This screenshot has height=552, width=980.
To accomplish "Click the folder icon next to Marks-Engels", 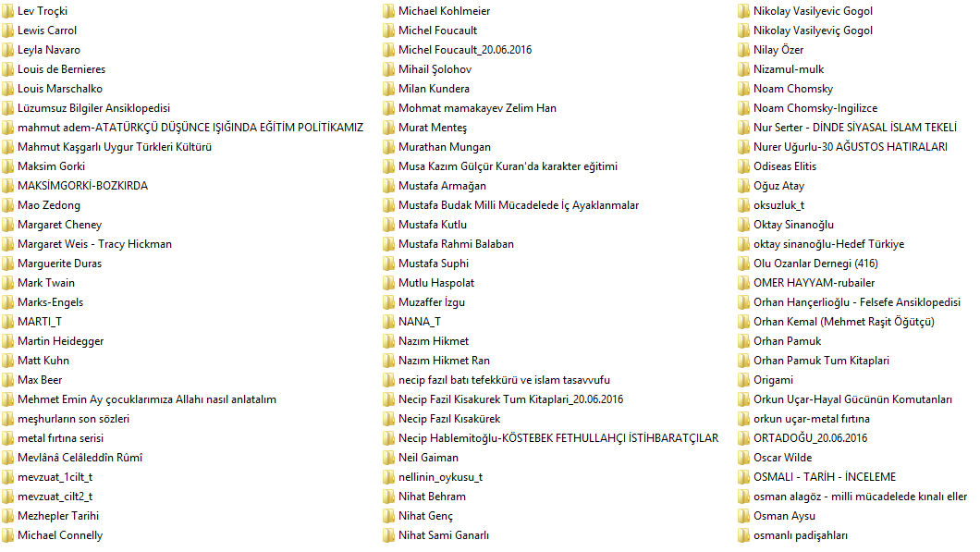I will (7, 302).
